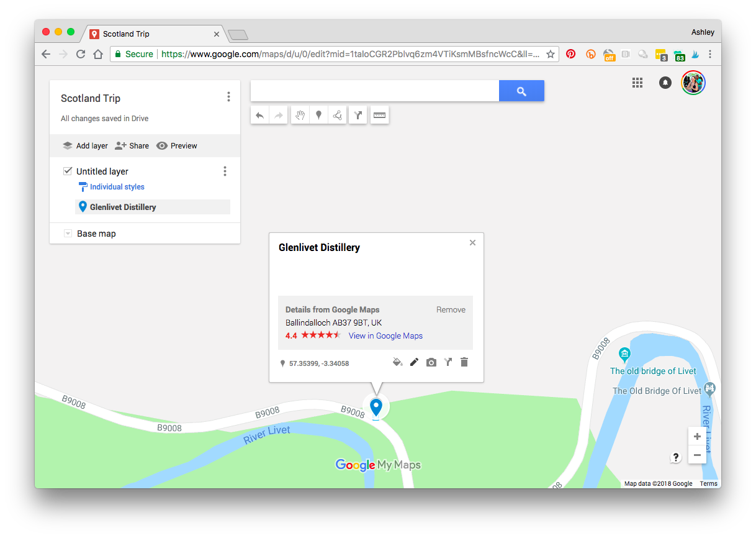Open Scotland Trip map options menu
Image resolution: width=756 pixels, height=538 pixels.
[228, 97]
